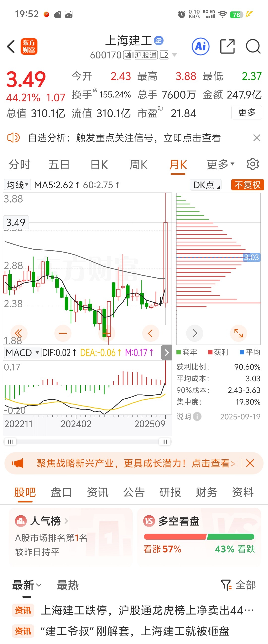This screenshot has height=644, width=268.
Task: Open news 上海建工跌停，沪股通龙虎榜
Action: [x=147, y=610]
